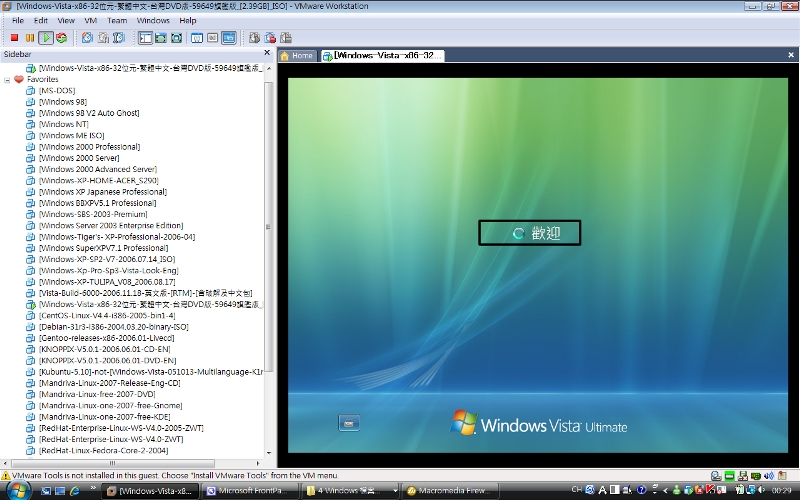800x500 pixels.
Task: Toggle the Show Sidebar toolbar button
Action: (x=145, y=38)
